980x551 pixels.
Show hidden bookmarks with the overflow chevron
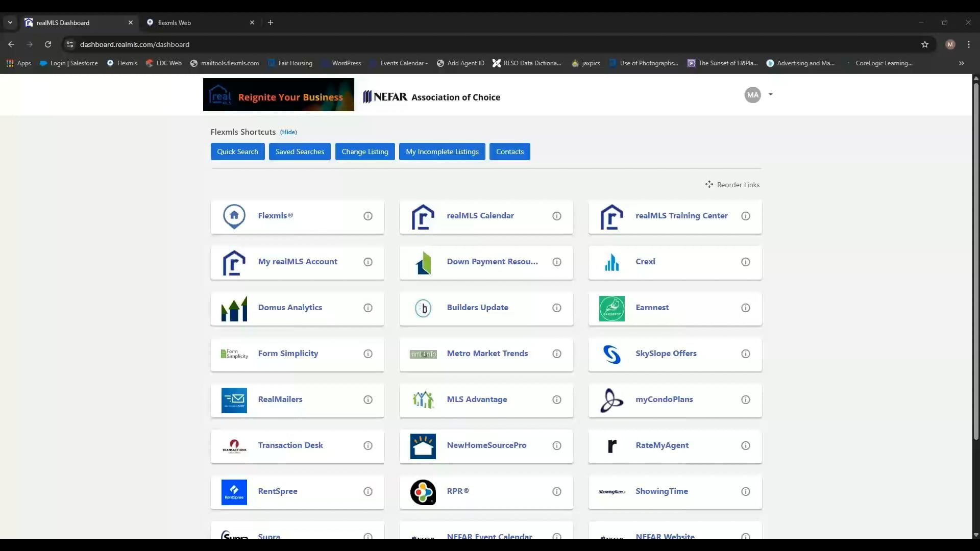click(x=962, y=63)
